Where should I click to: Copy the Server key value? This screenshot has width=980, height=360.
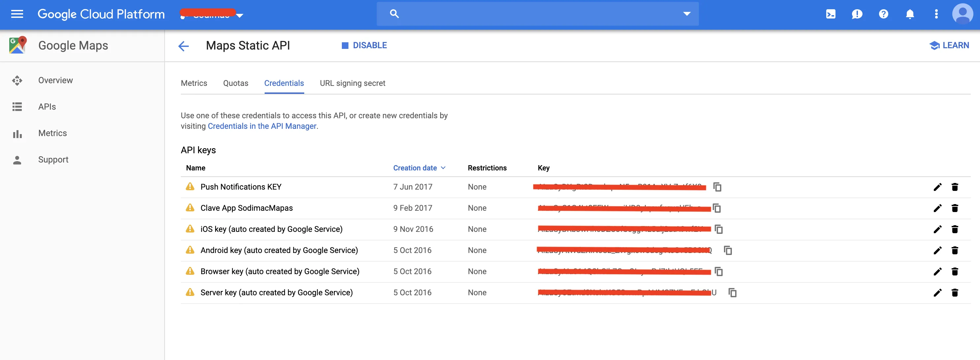[x=732, y=293]
